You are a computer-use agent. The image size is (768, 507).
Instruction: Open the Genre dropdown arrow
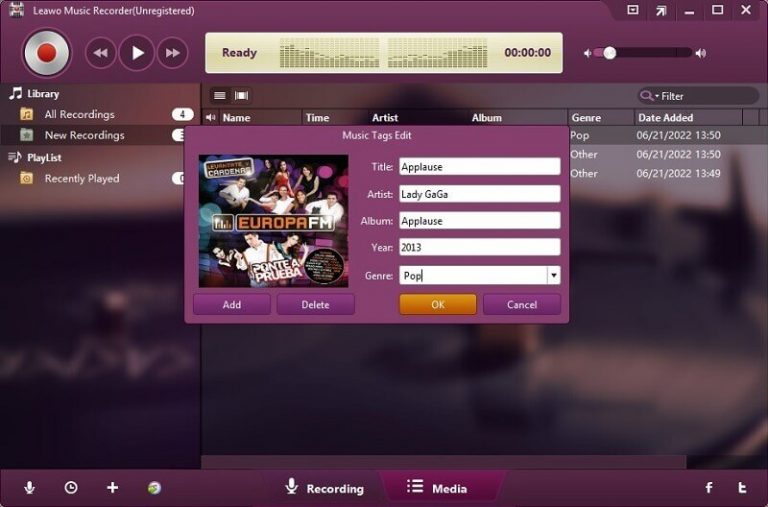[x=553, y=275]
